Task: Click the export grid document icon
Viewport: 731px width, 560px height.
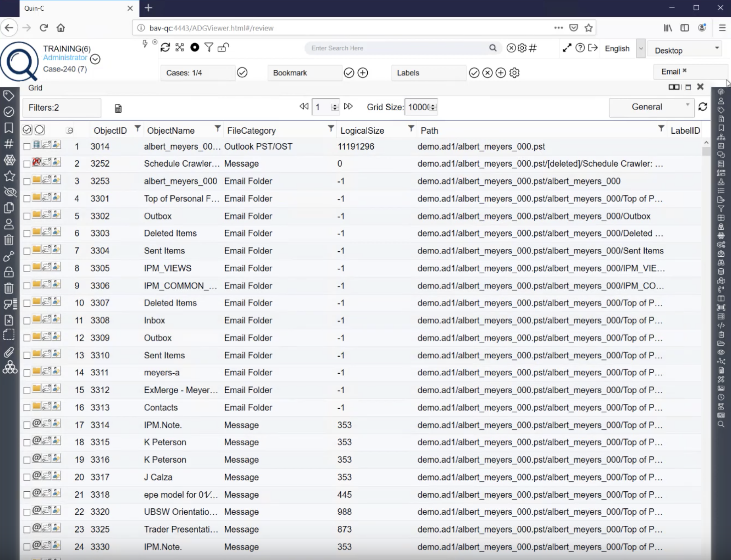Action: [118, 109]
